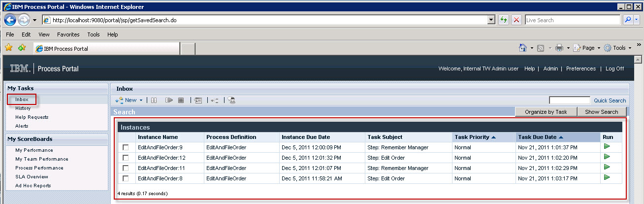Click the RSS feeds icon
Screen dimensions: 644x204
541,48
